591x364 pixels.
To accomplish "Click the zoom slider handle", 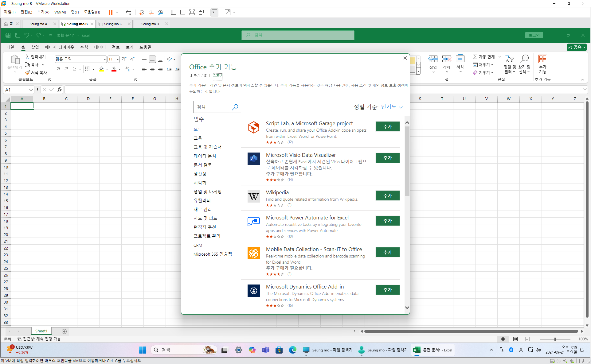I will click(555, 339).
